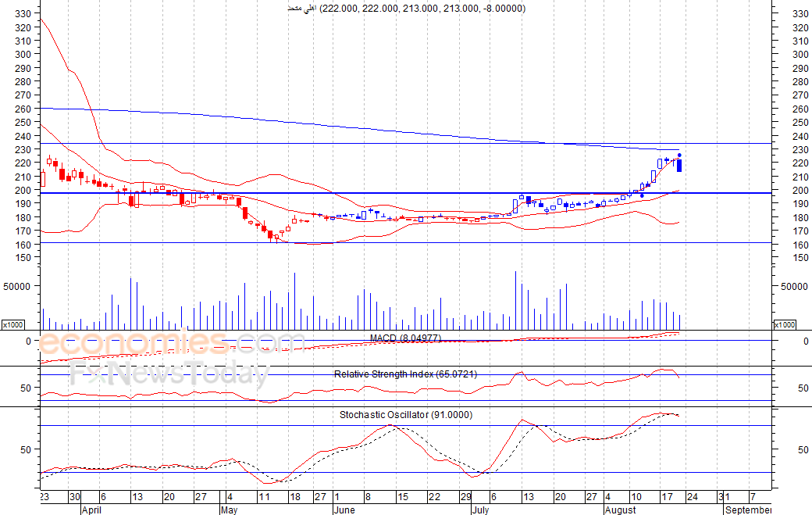Click the 50000 volume label on right axis
This screenshot has width=812, height=515.
pos(794,287)
